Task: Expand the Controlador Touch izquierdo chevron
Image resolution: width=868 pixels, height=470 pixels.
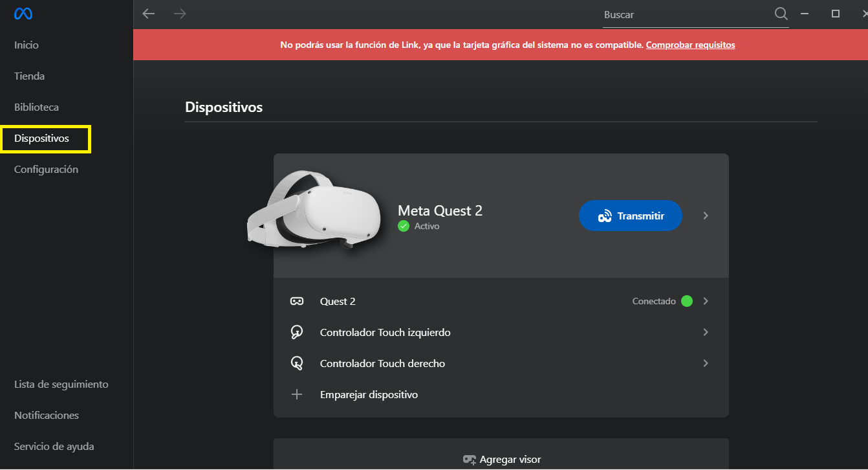Action: [x=706, y=332]
